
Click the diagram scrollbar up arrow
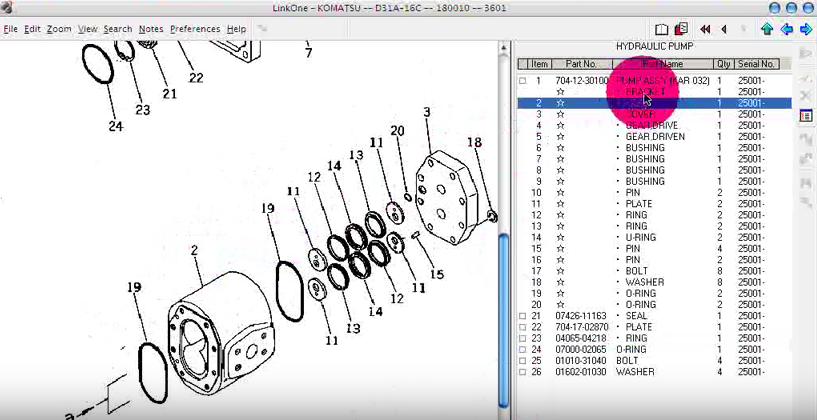coord(503,50)
